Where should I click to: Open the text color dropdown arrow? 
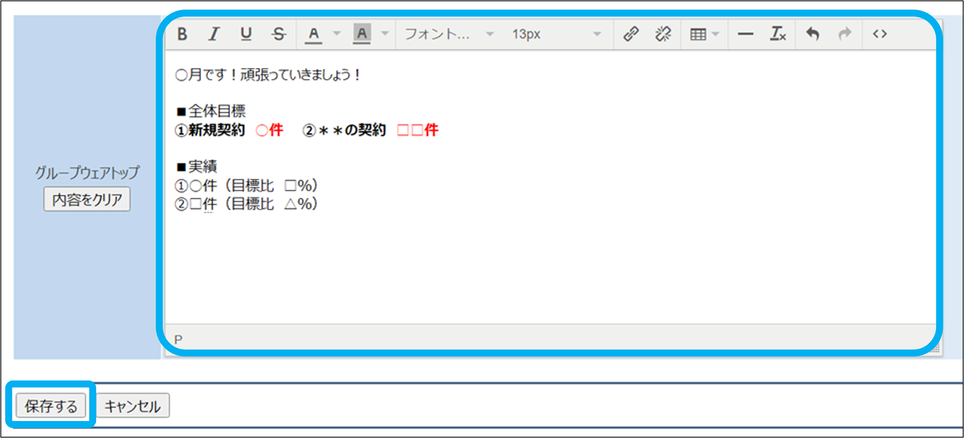pos(336,34)
